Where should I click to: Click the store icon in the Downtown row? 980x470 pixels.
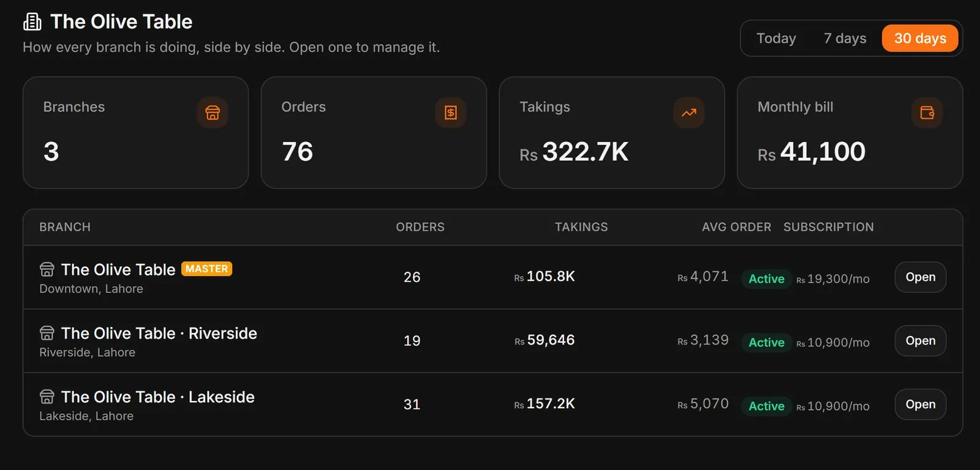47,269
